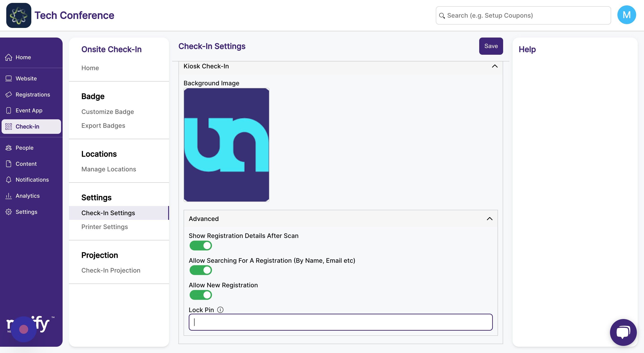The image size is (644, 353).
Task: Go to Customize Badge page
Action: click(x=108, y=112)
